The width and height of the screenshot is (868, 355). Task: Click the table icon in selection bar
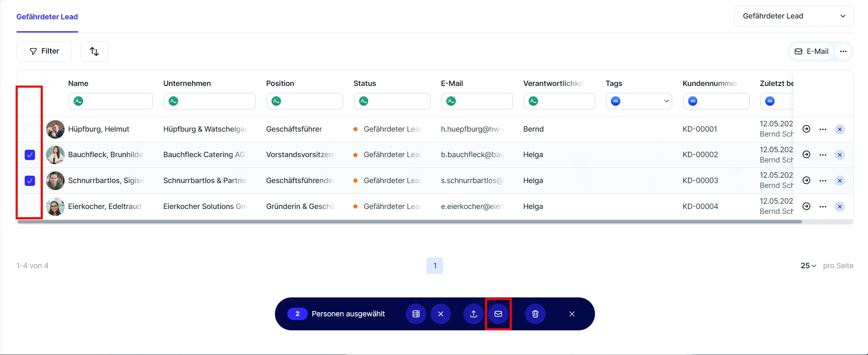click(416, 314)
